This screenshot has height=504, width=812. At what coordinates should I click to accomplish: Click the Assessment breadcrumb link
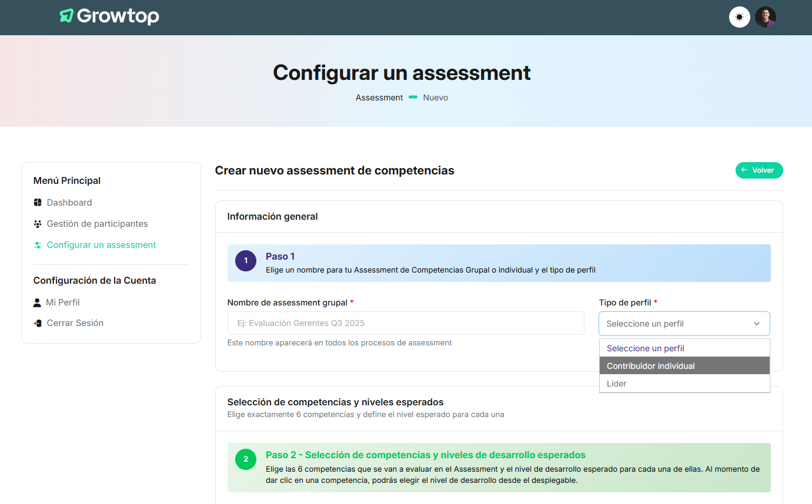[x=379, y=98]
